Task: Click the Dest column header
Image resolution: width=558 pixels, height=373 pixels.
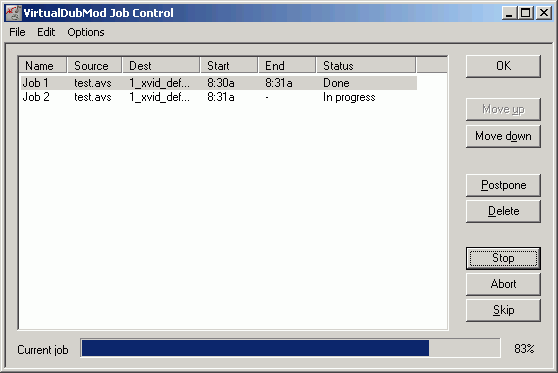Action: point(161,65)
